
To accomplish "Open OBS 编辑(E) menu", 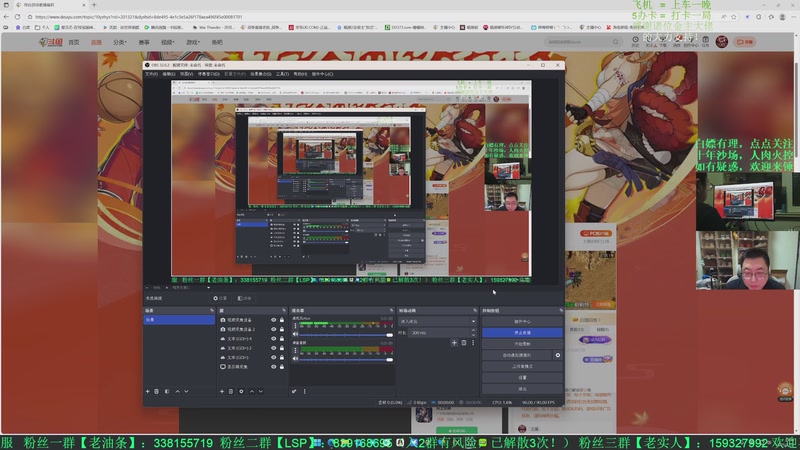I will point(169,74).
